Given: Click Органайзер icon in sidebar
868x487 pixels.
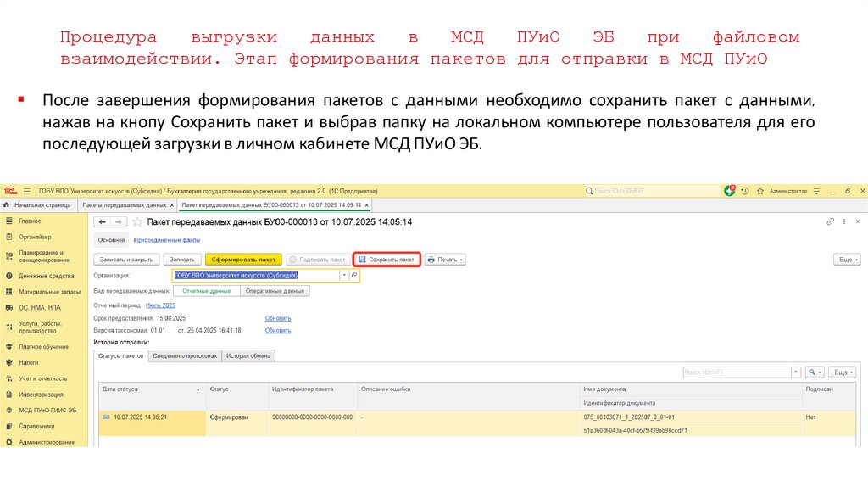Looking at the screenshot, I should [x=8, y=237].
